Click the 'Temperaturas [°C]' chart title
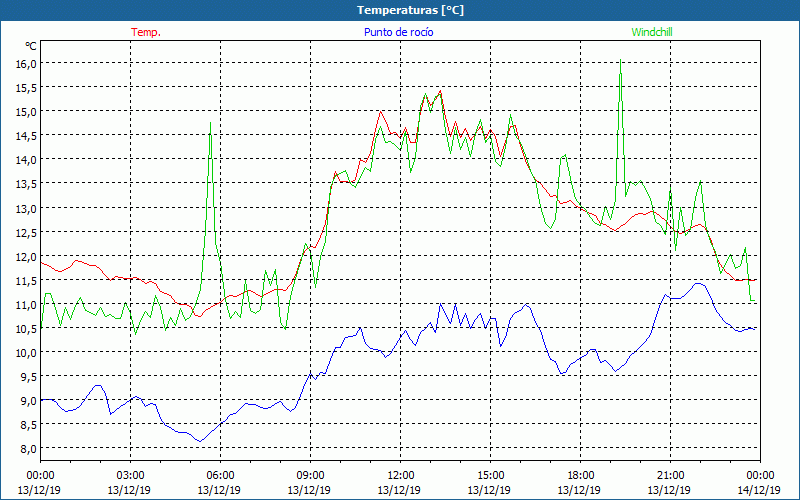Image resolution: width=800 pixels, height=500 pixels. click(410, 10)
